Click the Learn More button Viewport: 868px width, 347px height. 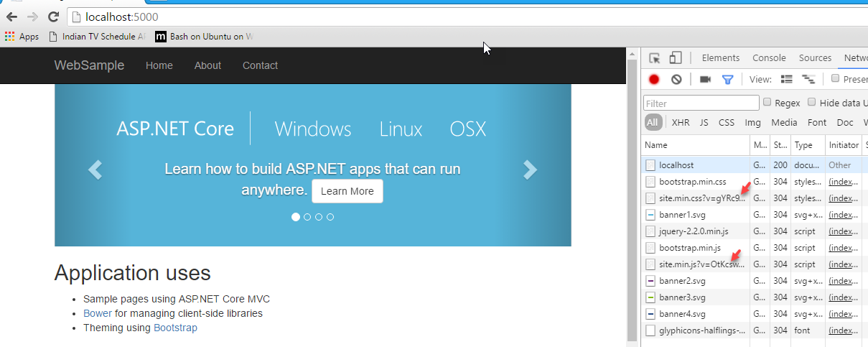(x=347, y=191)
